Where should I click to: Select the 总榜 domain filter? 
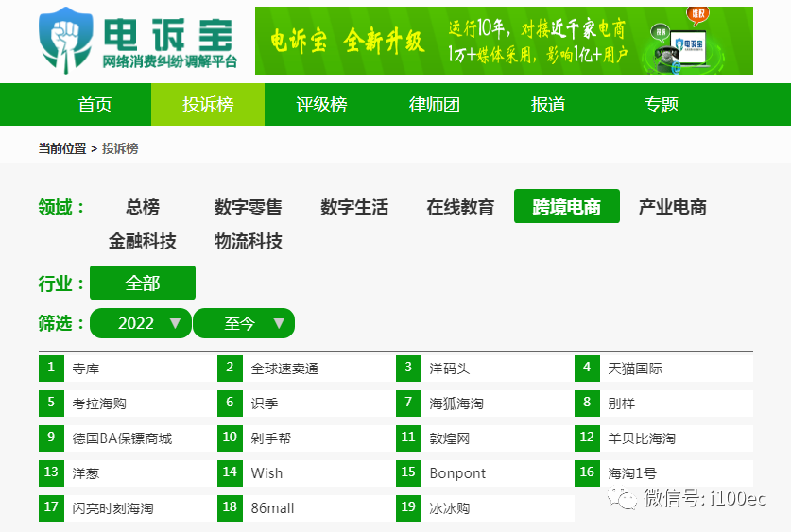click(143, 207)
